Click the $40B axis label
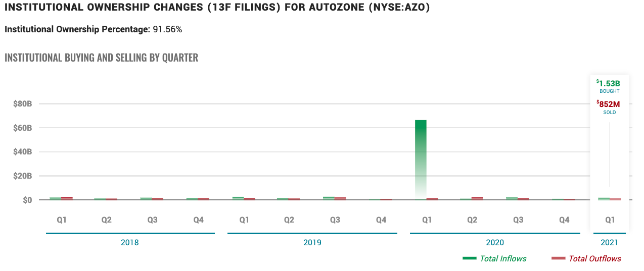This screenshot has height=271, width=644. coord(23,152)
